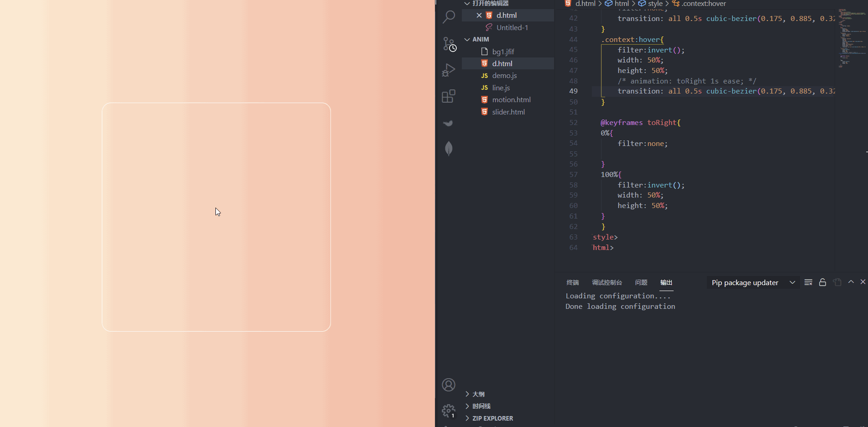Open the bird-shaped extension icon in activity bar
The image size is (868, 427).
click(449, 123)
